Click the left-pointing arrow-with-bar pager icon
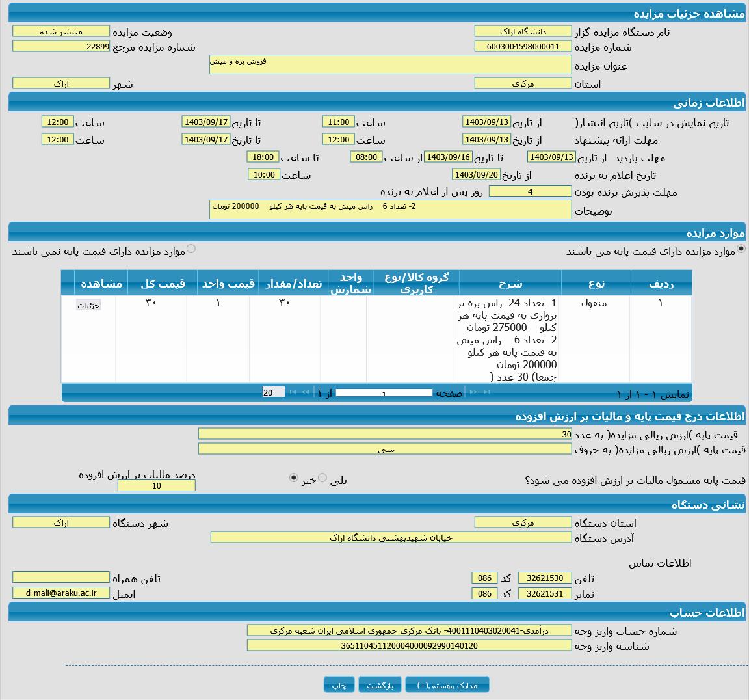 tap(293, 392)
